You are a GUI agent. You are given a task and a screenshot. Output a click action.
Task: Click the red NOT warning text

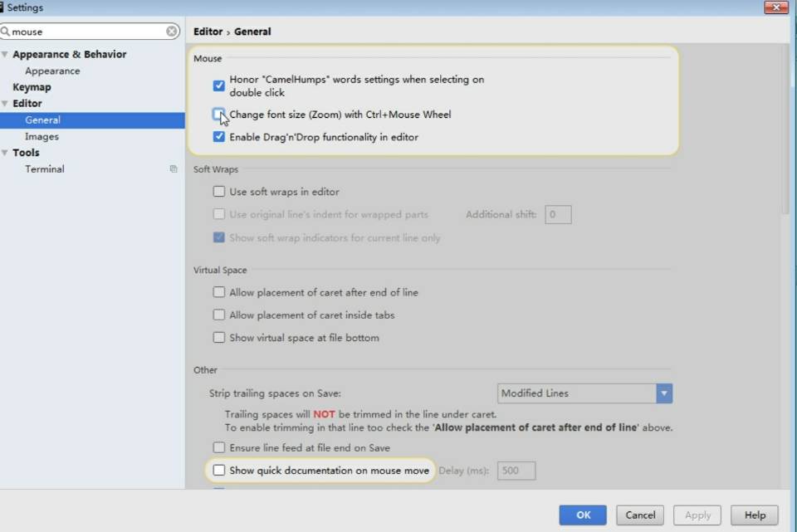[x=324, y=414]
